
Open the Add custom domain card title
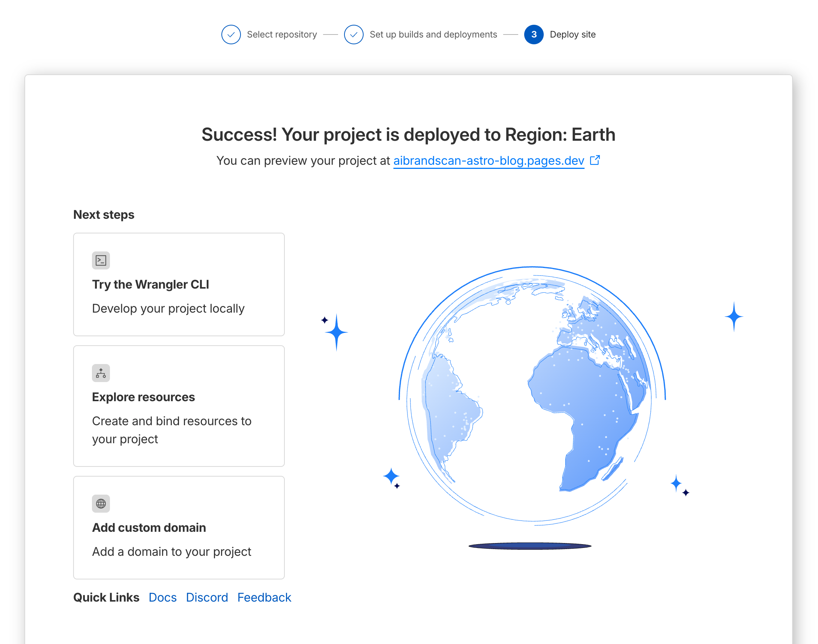click(x=149, y=528)
